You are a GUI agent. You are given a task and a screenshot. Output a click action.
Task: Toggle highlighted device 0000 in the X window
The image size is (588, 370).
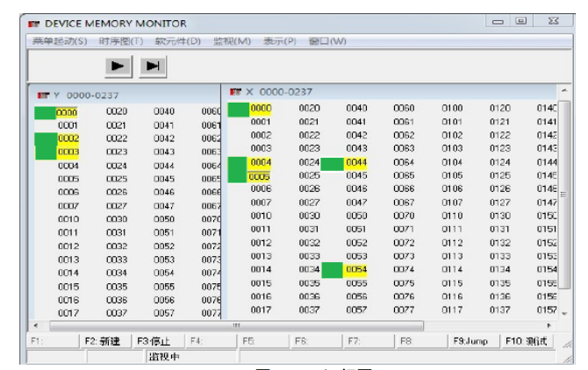(261, 108)
